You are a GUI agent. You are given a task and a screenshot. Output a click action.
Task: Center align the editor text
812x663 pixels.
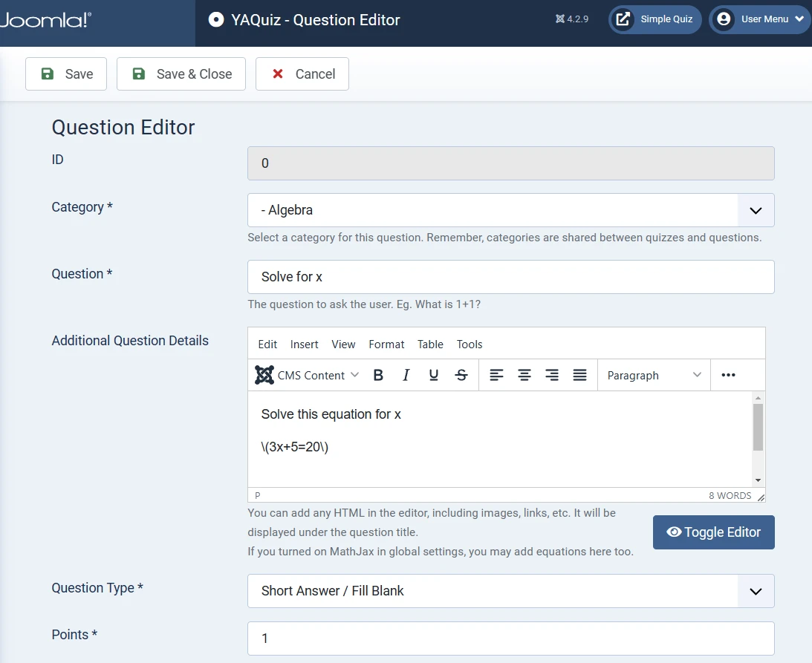[524, 376]
